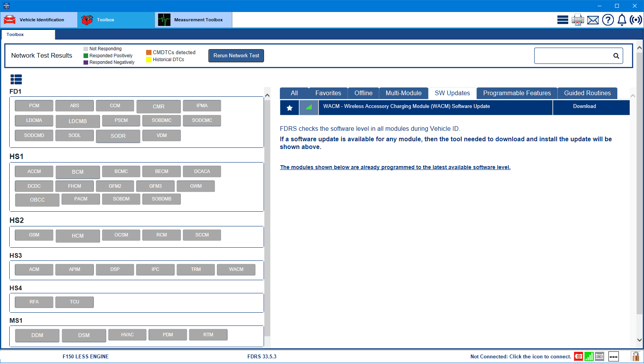Open the envelope feedback icon
The image size is (644, 363).
(593, 20)
